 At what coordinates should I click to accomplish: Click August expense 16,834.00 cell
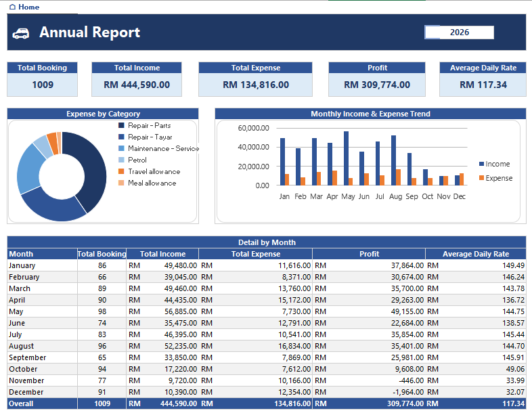tap(255, 347)
